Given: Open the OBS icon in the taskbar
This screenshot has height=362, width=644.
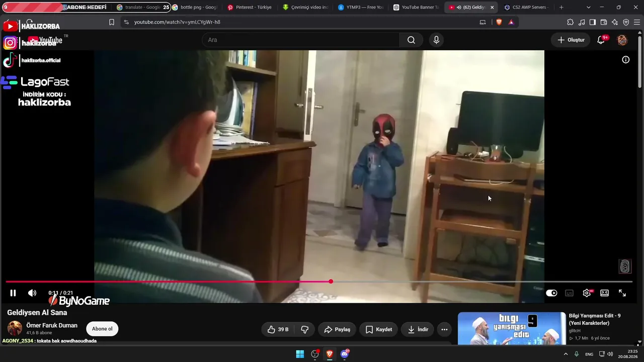Looking at the screenshot, I should click(x=315, y=354).
